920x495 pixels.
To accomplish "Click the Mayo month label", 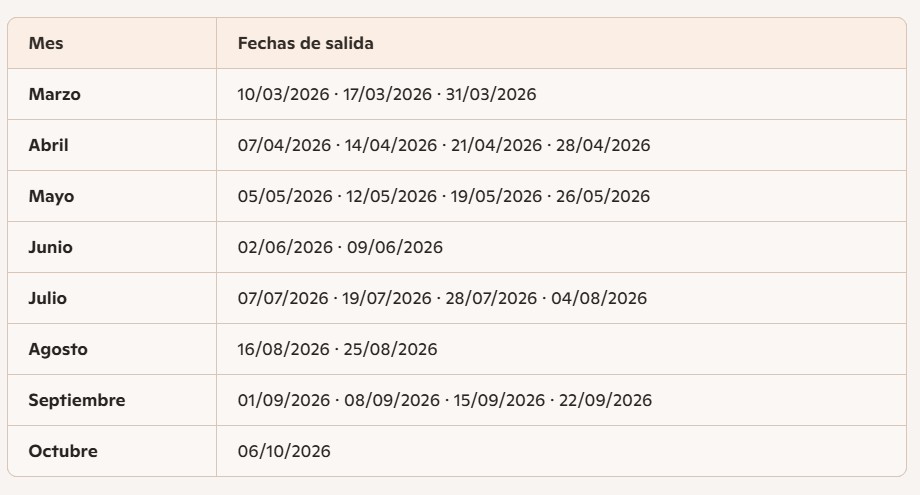I will click(51, 196).
